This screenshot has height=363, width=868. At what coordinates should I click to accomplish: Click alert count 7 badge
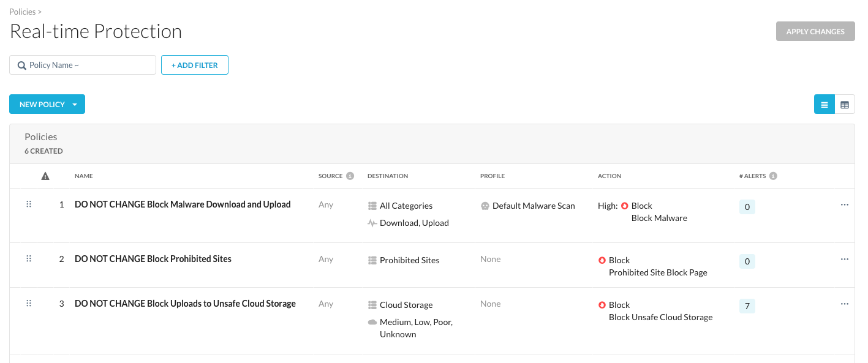click(747, 305)
